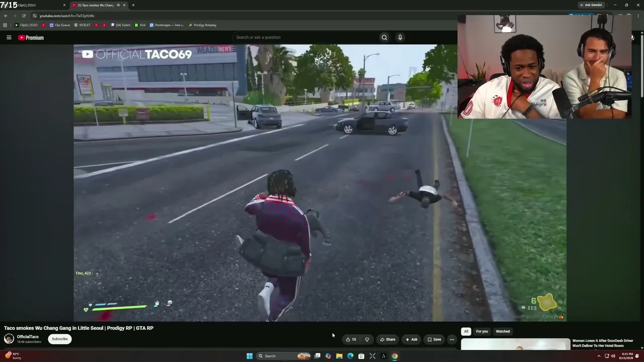Mute the audio-playing tab speaker icon
Screen dimensions: 644x362
point(118,5)
